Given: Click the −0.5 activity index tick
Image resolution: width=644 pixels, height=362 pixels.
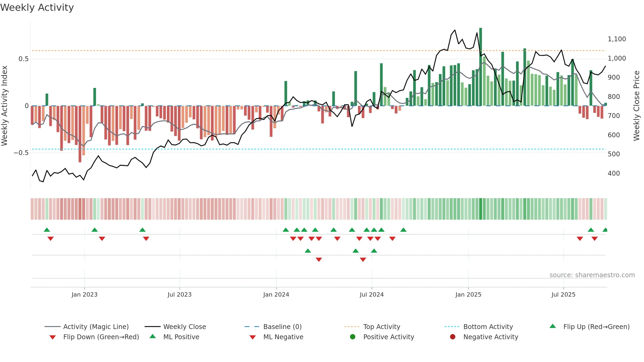Looking at the screenshot, I should [21, 153].
